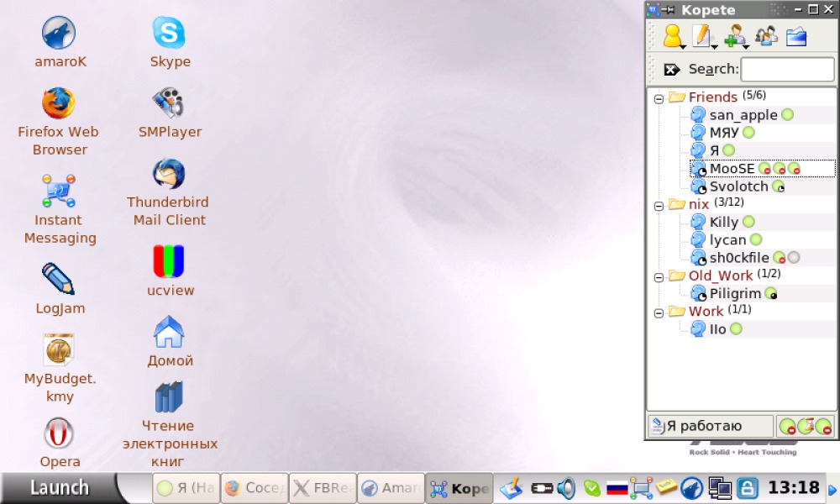This screenshot has height=504, width=840.
Task: Click the green Skype tray icon
Action: (x=592, y=488)
